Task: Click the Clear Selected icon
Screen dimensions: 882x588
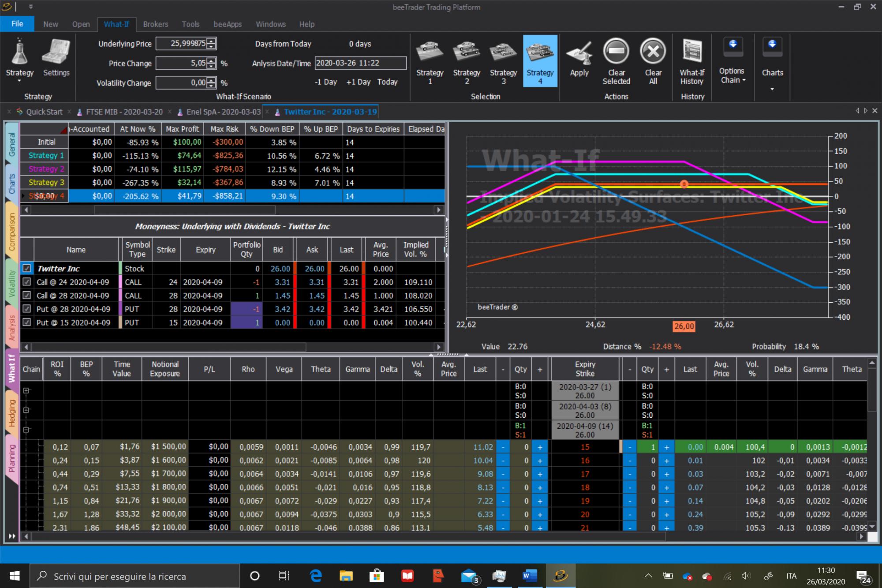Action: pyautogui.click(x=616, y=51)
